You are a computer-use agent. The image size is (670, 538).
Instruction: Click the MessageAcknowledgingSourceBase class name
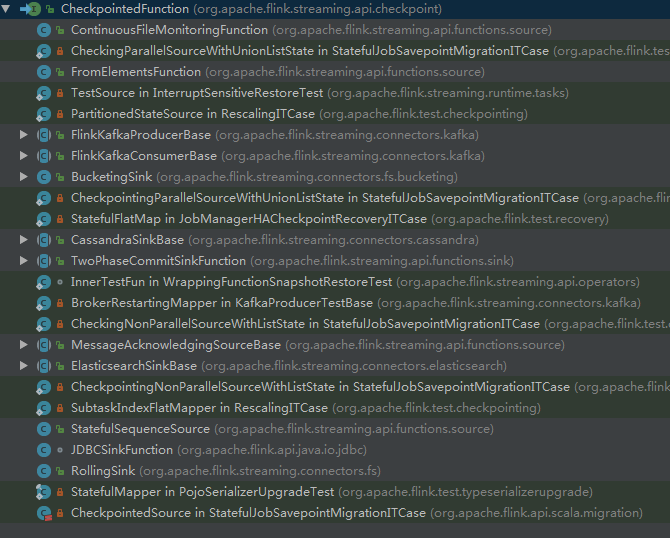176,344
